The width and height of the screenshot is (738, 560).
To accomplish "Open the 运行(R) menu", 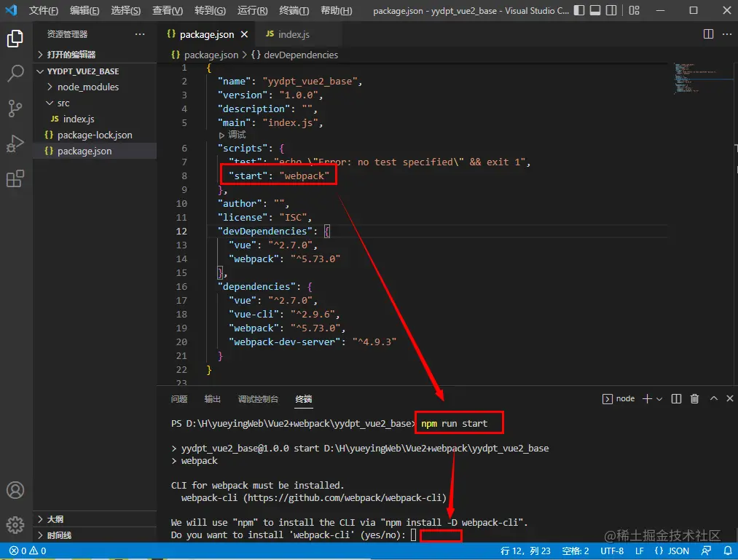I will click(252, 10).
